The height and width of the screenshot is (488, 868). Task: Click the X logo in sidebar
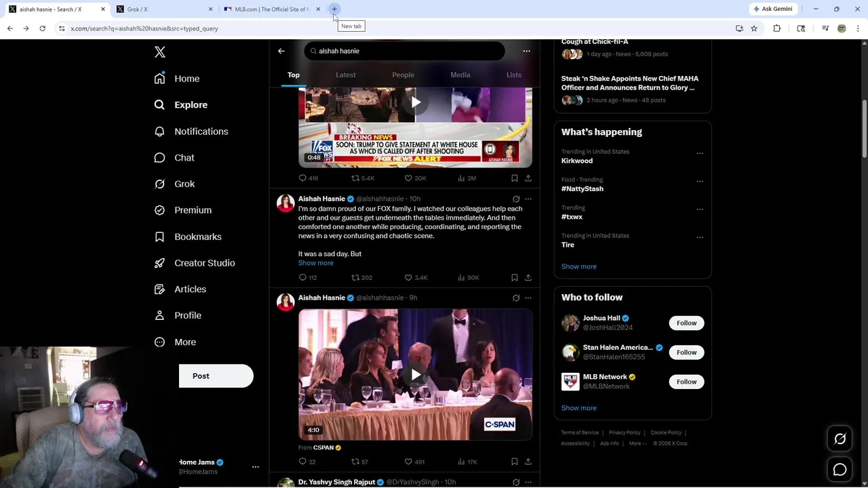[x=160, y=52]
